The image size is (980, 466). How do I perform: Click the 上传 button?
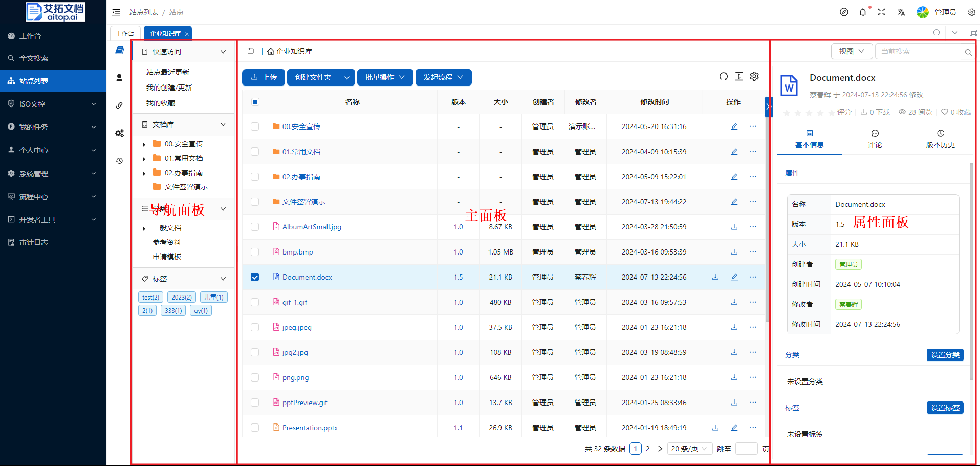pos(264,77)
